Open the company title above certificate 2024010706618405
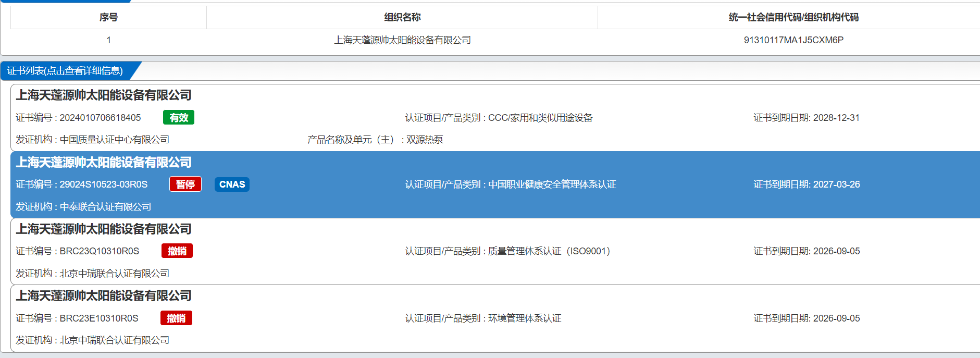The width and height of the screenshot is (980, 358). click(x=104, y=95)
